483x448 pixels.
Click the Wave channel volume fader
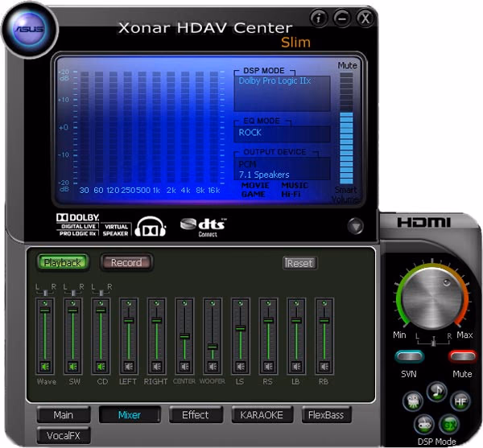[x=45, y=310]
